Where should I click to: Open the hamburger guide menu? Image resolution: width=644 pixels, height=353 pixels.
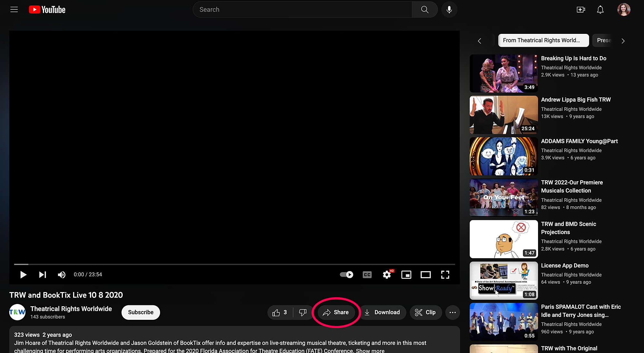point(14,10)
